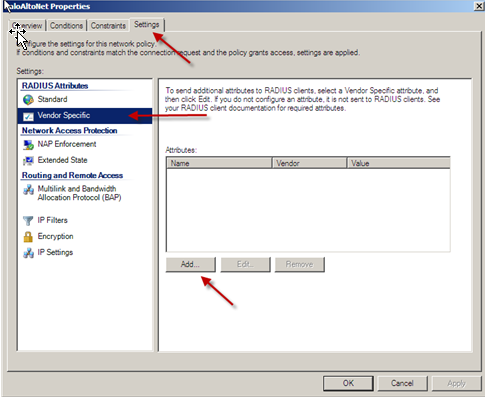Click the IP Filters funnel icon
485x397 pixels.
(28, 221)
